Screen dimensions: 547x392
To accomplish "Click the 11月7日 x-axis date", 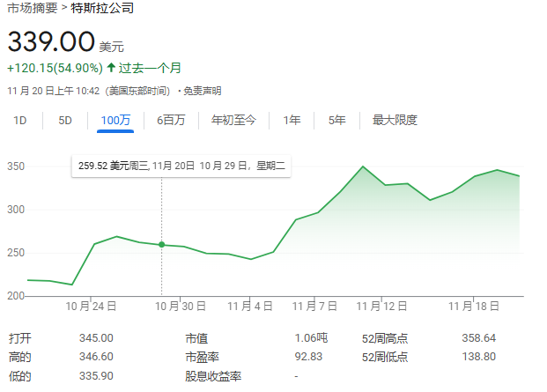I will pos(314,307).
